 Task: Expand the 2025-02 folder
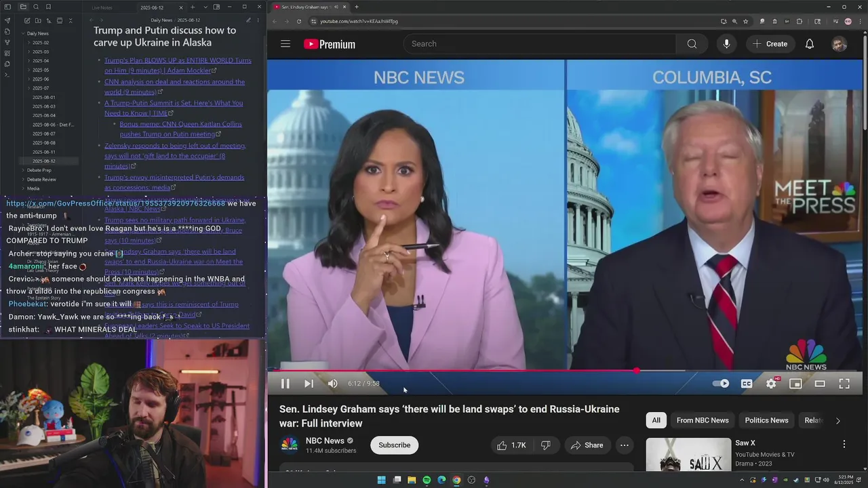39,43
